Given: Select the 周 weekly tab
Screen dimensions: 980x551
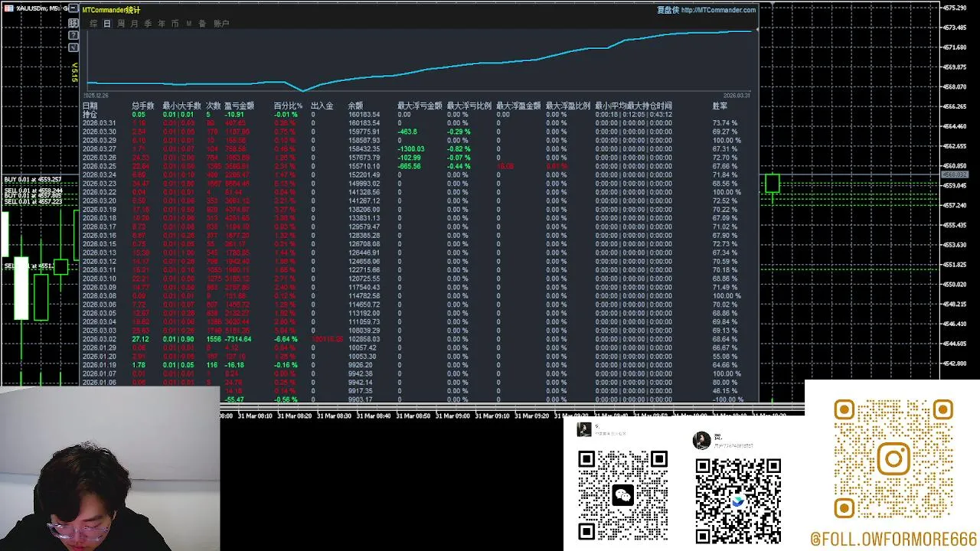Looking at the screenshot, I should click(x=121, y=24).
